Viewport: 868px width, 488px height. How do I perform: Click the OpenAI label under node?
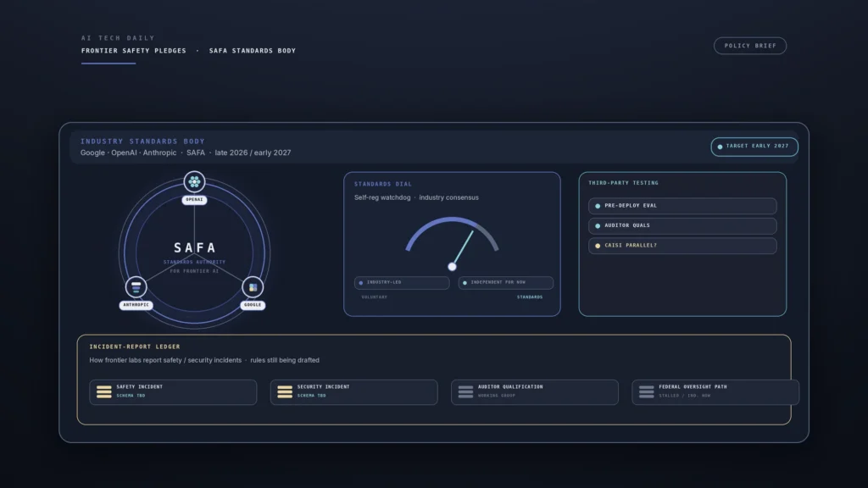(x=194, y=200)
